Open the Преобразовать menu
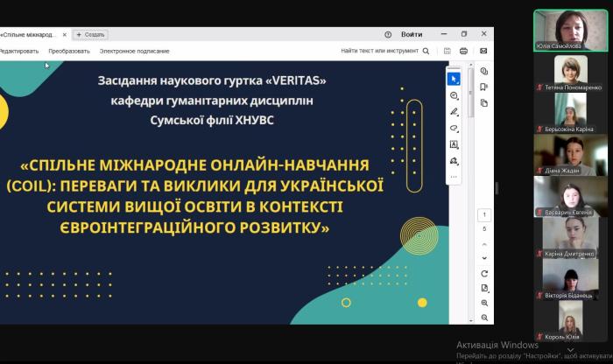The image size is (613, 364). [69, 52]
